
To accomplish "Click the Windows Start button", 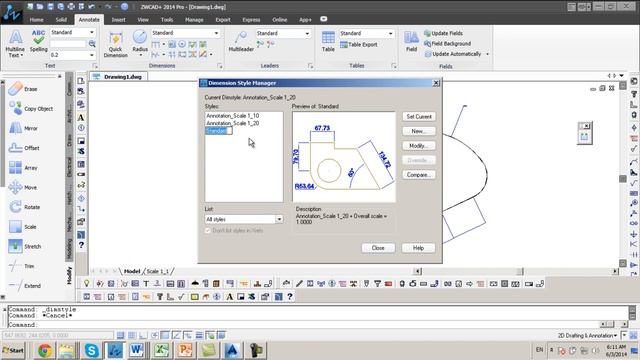I will click(x=13, y=350).
